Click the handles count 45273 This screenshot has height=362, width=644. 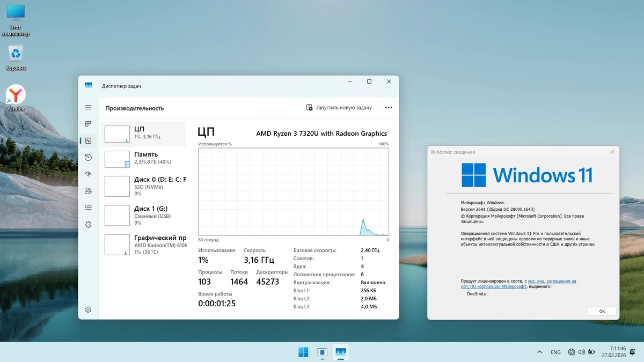[268, 282]
